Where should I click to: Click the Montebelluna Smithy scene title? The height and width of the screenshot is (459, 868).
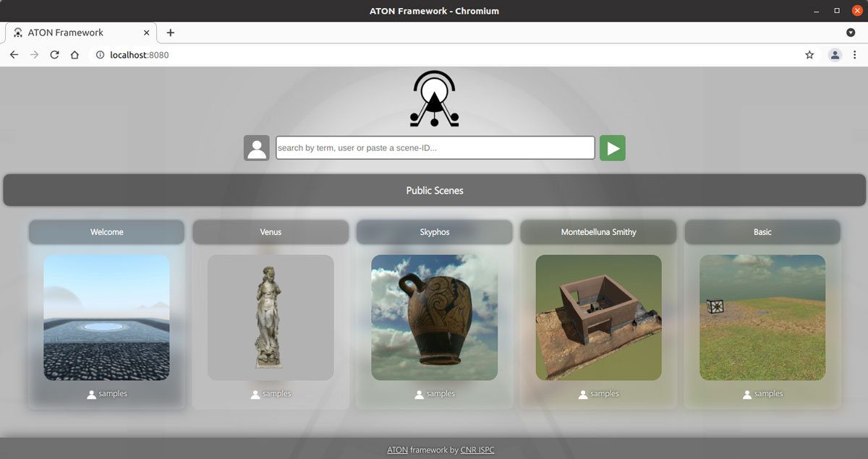(598, 232)
